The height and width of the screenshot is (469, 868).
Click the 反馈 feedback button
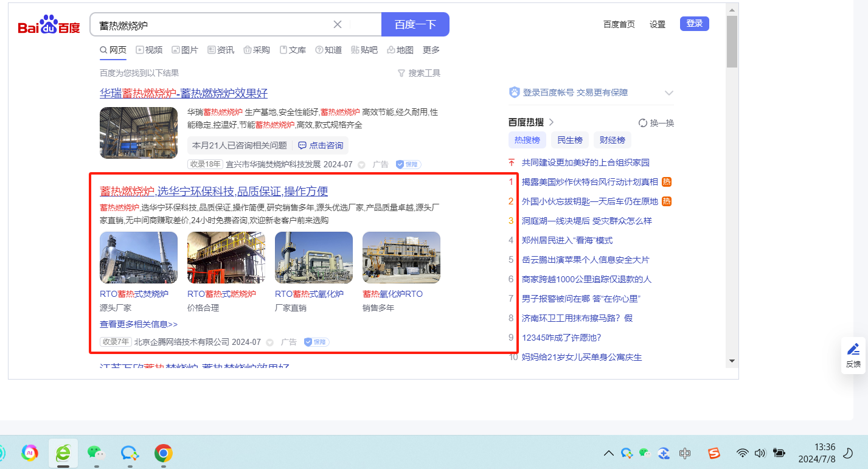tap(853, 355)
